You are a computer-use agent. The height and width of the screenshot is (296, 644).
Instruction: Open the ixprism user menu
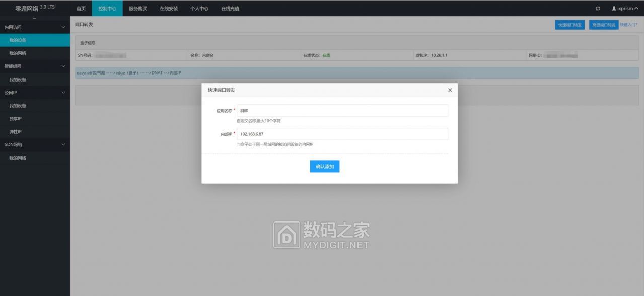[624, 9]
